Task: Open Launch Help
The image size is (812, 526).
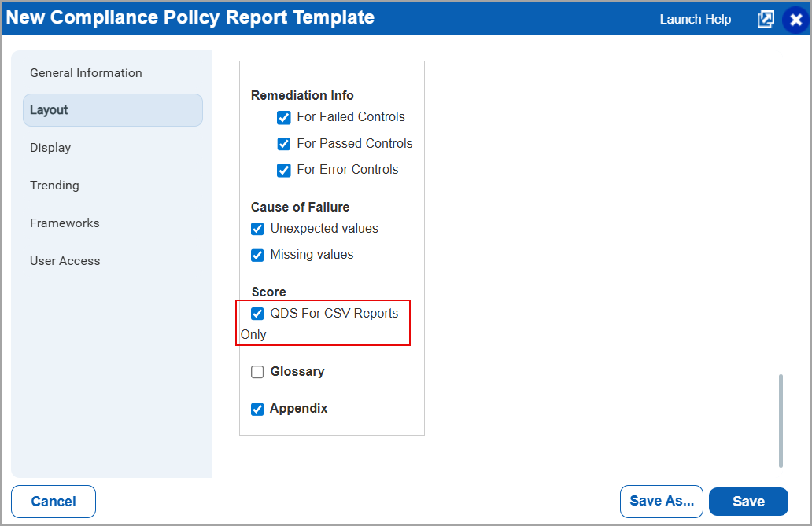Action: (x=695, y=19)
